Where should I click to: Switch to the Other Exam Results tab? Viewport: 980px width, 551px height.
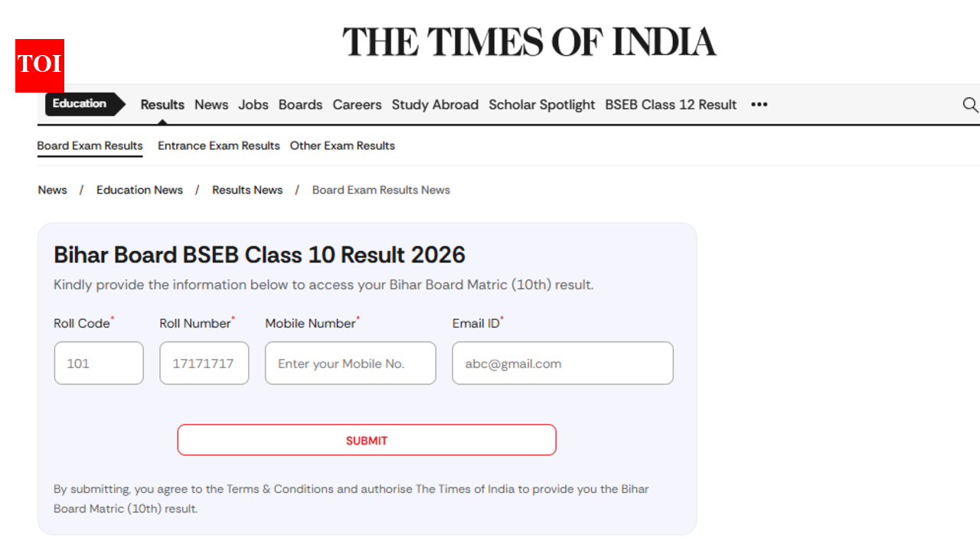click(342, 145)
